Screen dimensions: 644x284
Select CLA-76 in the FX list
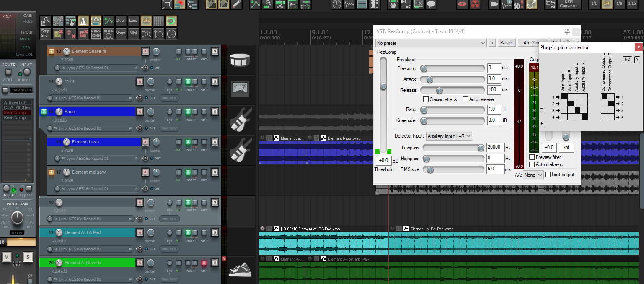pyautogui.click(x=17, y=107)
